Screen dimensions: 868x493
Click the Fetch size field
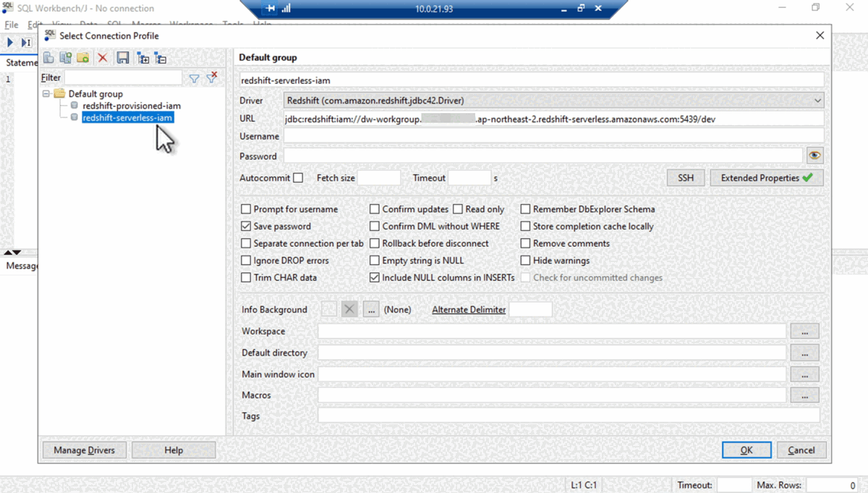tap(379, 178)
